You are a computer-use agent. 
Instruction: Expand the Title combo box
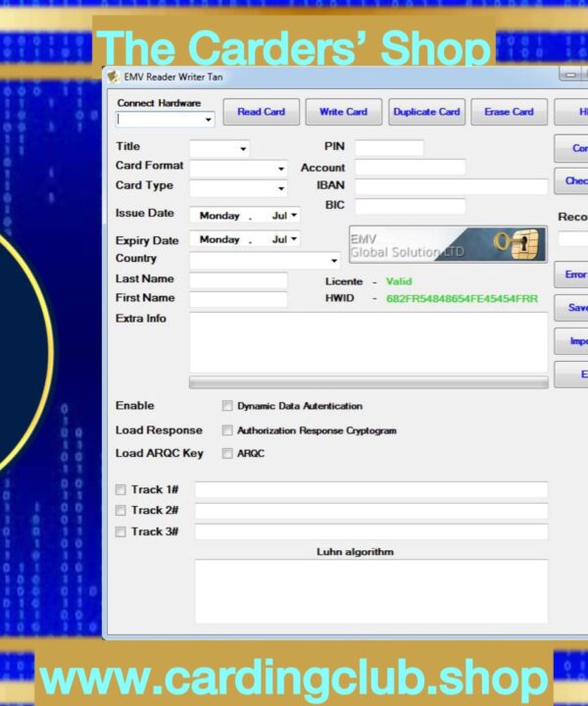coord(243,149)
